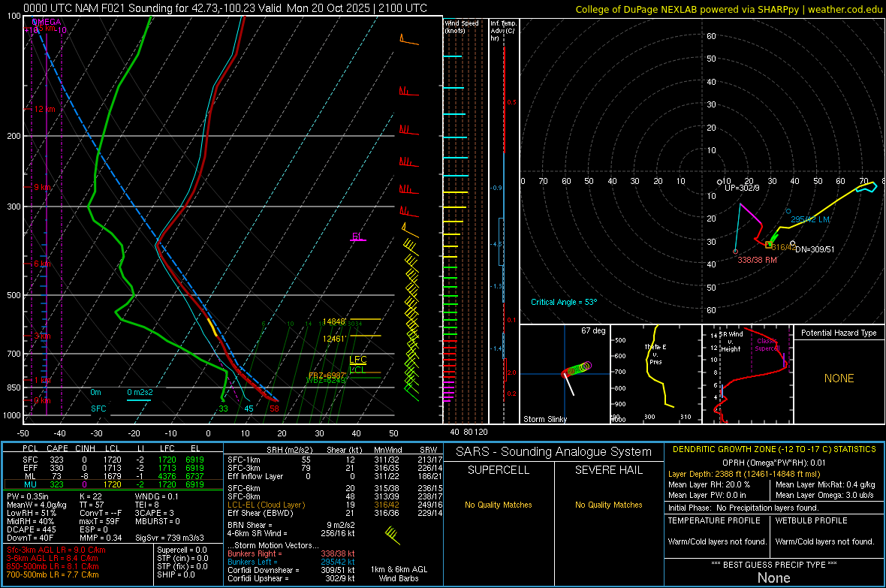Select the EFF parcel row label
Image resolution: width=886 pixels, height=588 pixels.
point(30,468)
